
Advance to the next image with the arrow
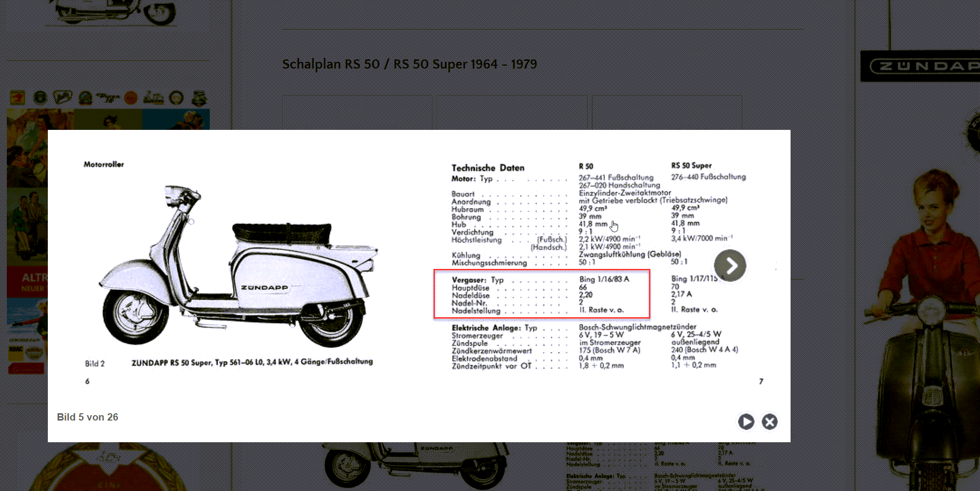(730, 266)
